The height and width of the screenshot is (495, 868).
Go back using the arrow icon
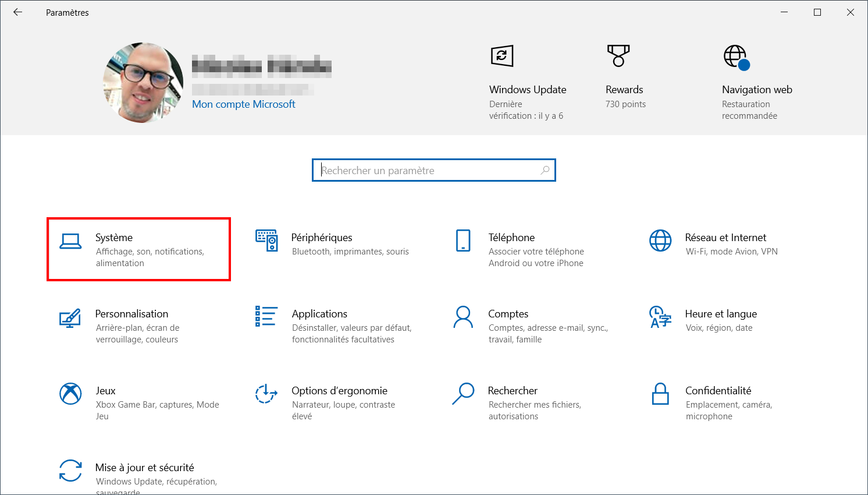click(17, 12)
